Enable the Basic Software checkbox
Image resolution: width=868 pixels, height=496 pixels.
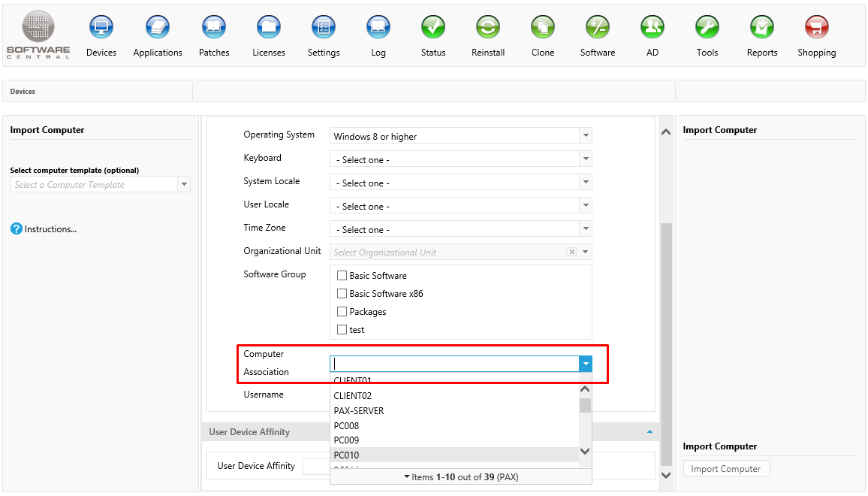[x=342, y=276]
